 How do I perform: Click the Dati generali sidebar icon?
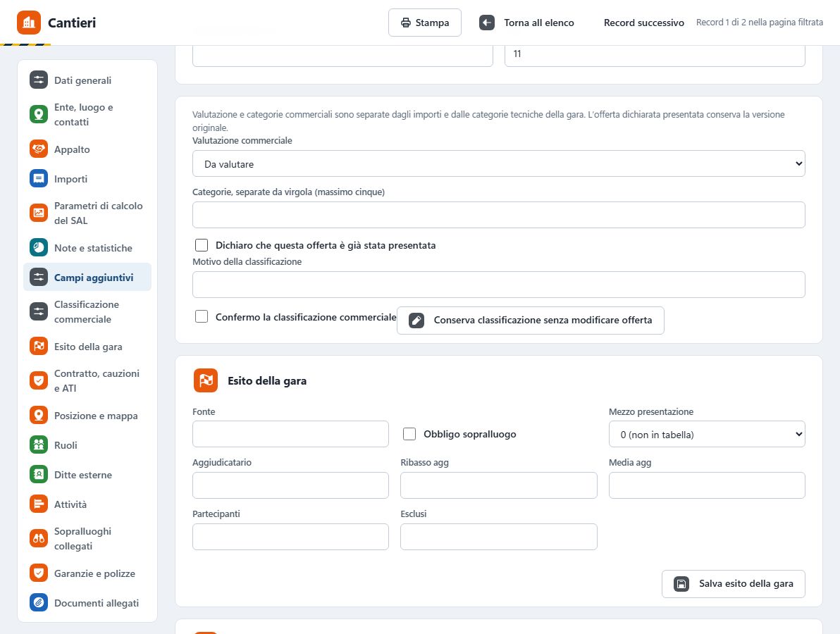coord(39,80)
